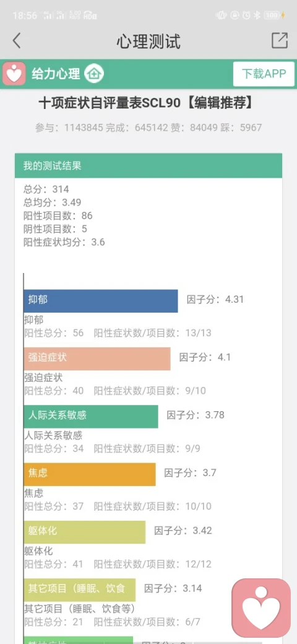
Task: Open the share icon at top right
Action: click(x=280, y=40)
